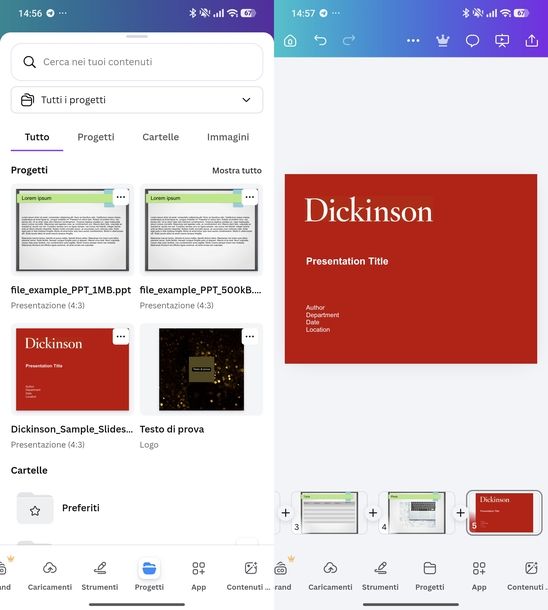Viewport: 548px width, 610px height.
Task: Open options for file_example_PPT_500kB project
Action: click(250, 197)
